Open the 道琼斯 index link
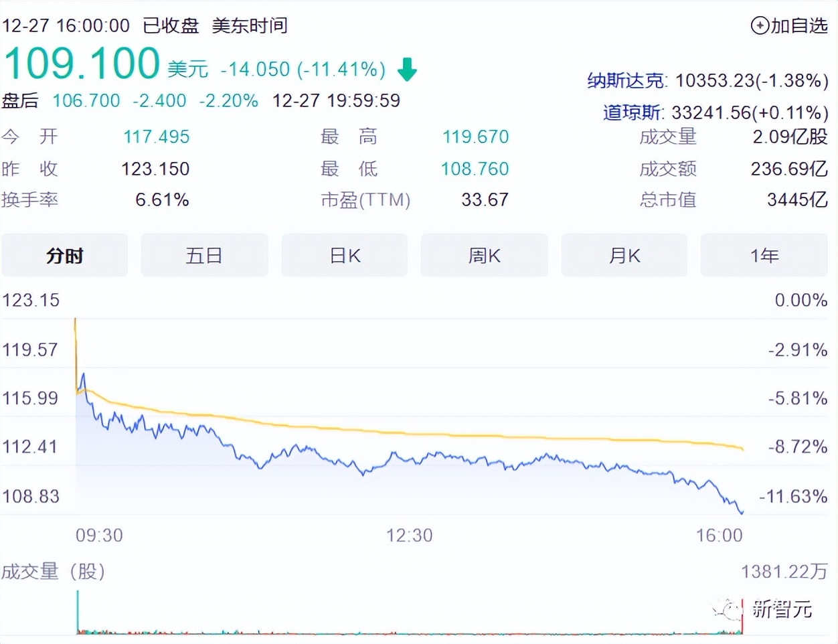Image resolution: width=838 pixels, height=644 pixels. pyautogui.click(x=633, y=112)
